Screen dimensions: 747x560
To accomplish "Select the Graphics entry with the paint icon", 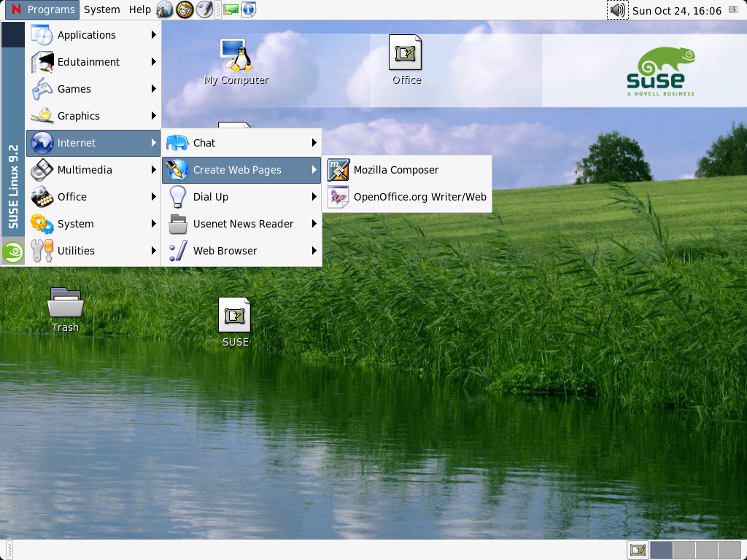I will (93, 116).
